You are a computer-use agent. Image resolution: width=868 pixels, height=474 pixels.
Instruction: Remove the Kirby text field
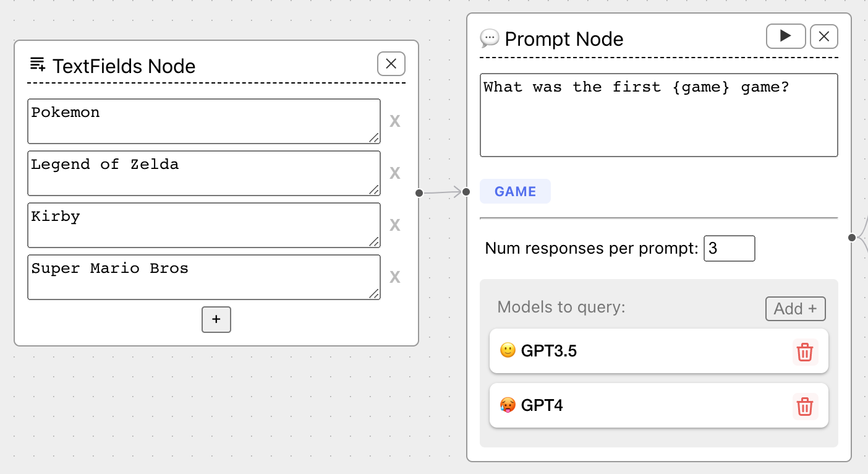tap(394, 225)
